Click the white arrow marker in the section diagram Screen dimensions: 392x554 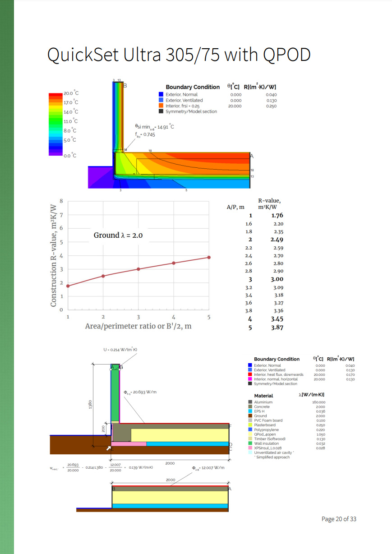(108, 448)
